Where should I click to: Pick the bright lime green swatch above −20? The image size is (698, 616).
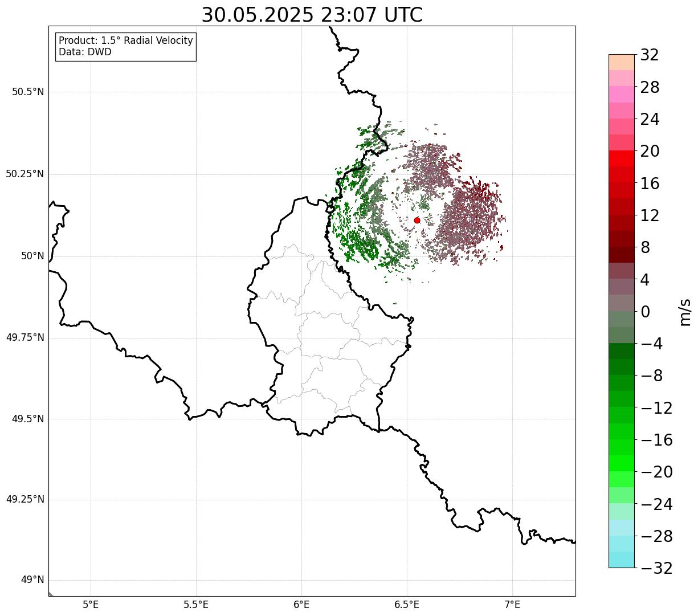click(622, 463)
